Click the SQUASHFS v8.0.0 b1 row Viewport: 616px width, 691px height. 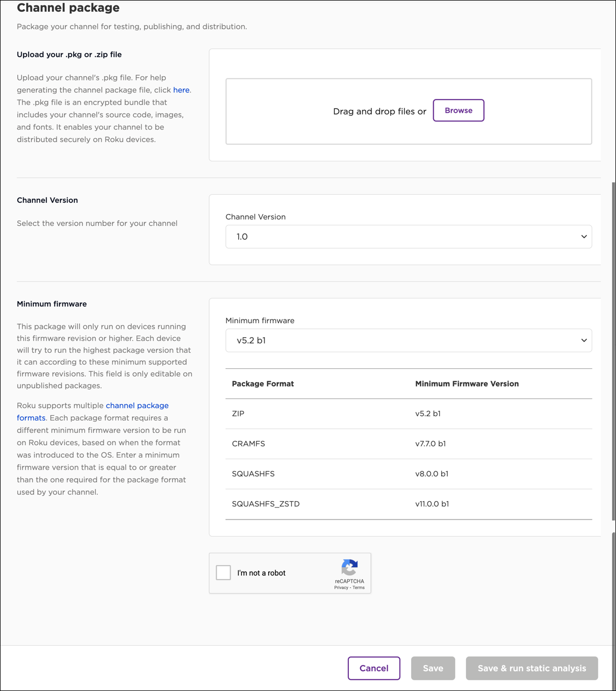(x=409, y=474)
